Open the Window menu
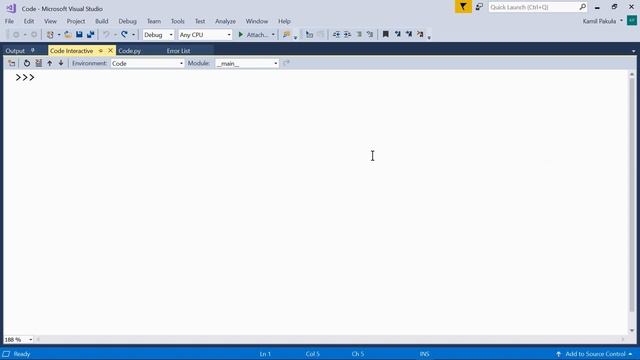Screen dimensions: 640x360 pos(257,21)
